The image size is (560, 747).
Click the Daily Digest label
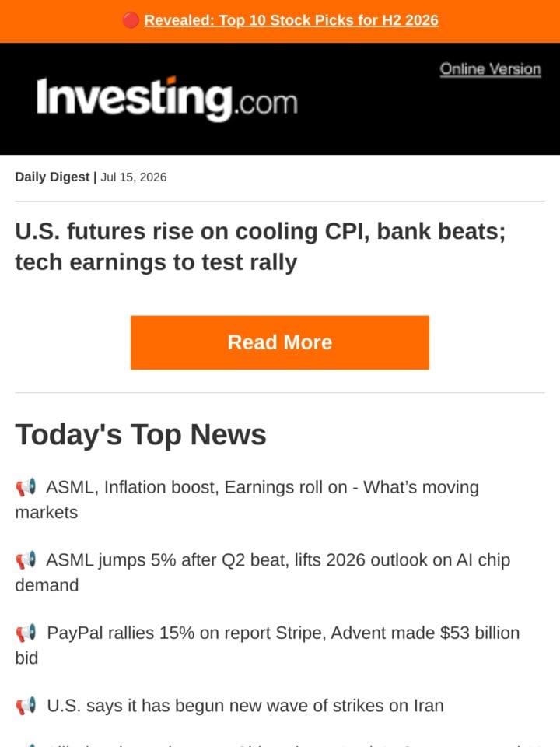(x=52, y=177)
